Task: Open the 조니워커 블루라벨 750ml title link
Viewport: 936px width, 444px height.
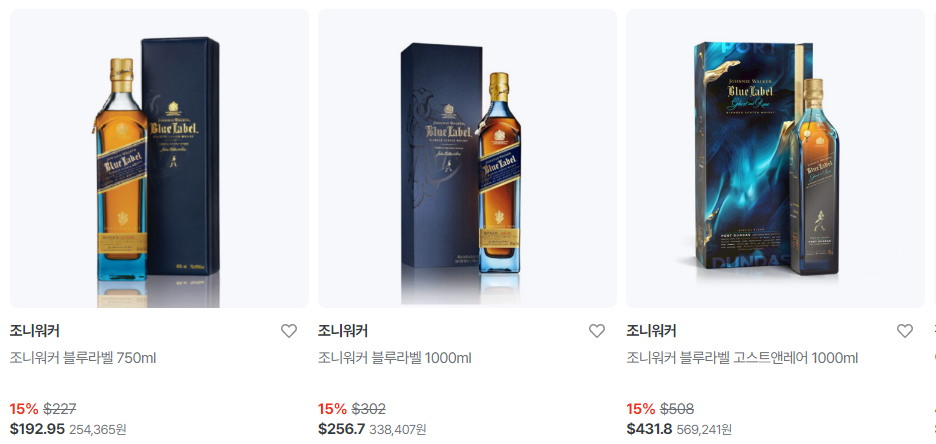Action: (83, 359)
